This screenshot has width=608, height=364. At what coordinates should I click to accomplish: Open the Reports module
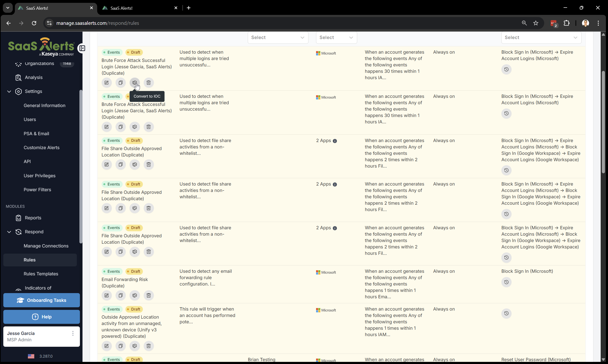tap(33, 218)
